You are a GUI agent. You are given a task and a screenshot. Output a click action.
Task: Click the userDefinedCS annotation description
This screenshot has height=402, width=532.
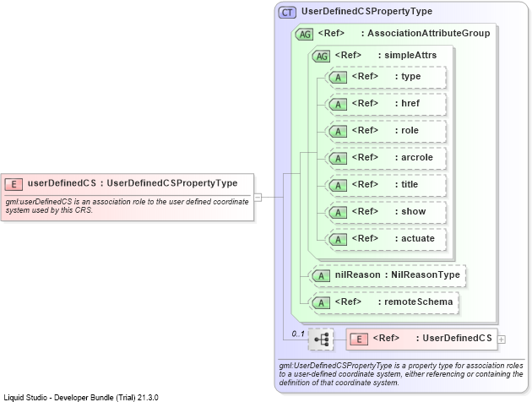pyautogui.click(x=128, y=206)
